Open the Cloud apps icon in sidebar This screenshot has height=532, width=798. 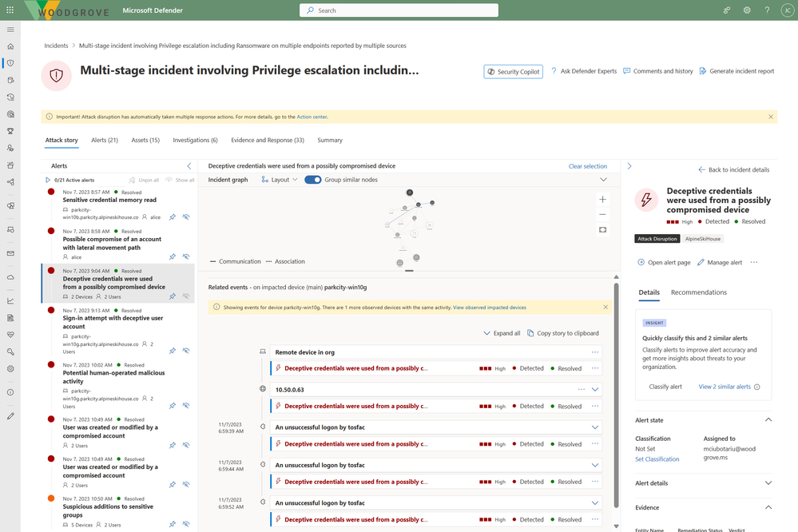(10, 277)
